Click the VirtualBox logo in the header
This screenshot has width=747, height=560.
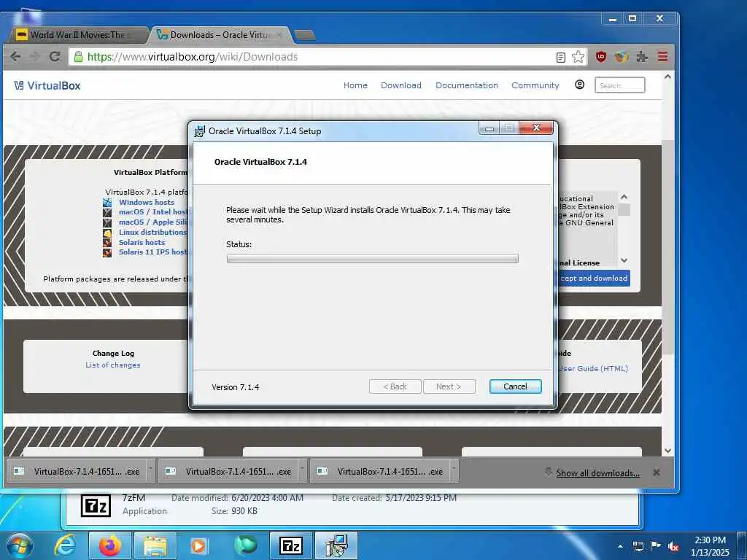(x=47, y=86)
